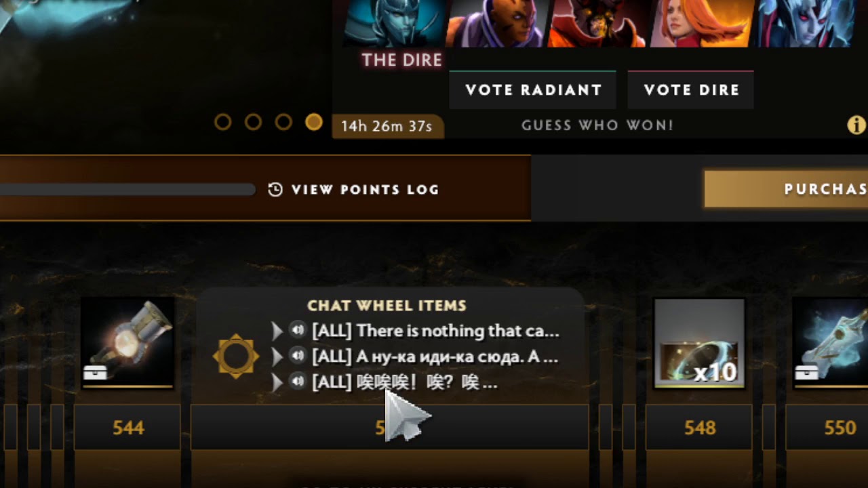
Task: Expand the arrow beside 'There is nothing that ca...'
Action: [276, 331]
